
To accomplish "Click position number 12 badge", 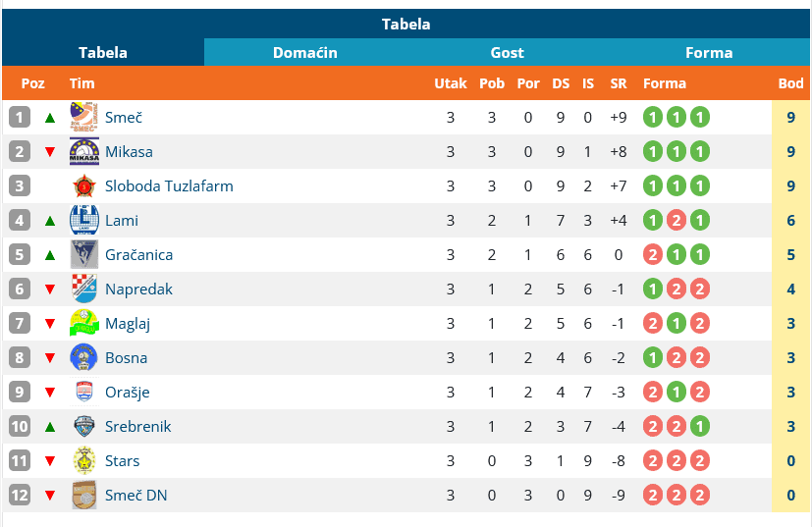I will click(x=20, y=496).
